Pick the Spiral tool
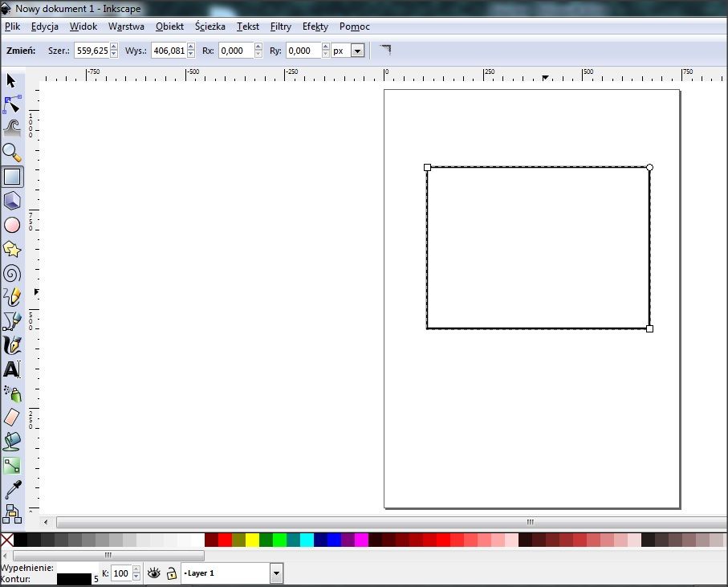728x587 pixels. pyautogui.click(x=12, y=273)
